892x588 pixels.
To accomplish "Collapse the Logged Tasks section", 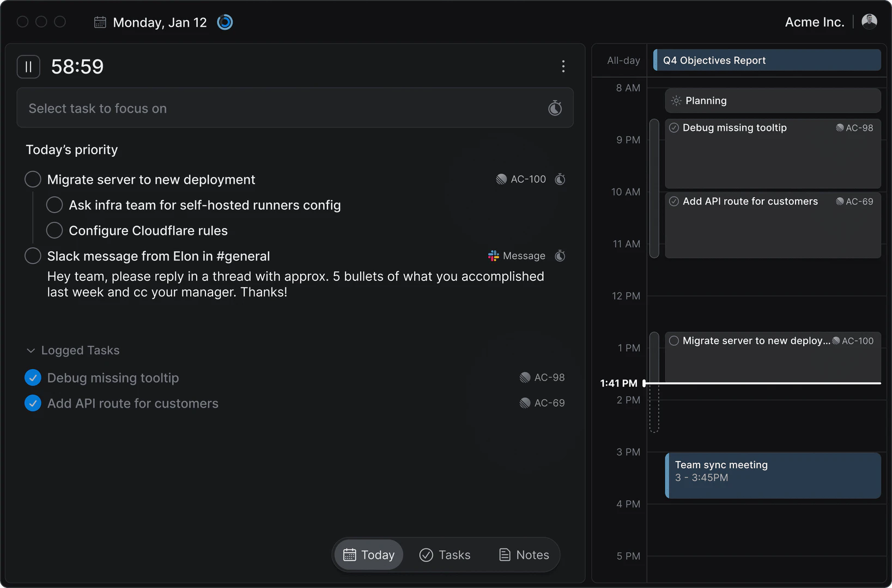I will [x=30, y=350].
